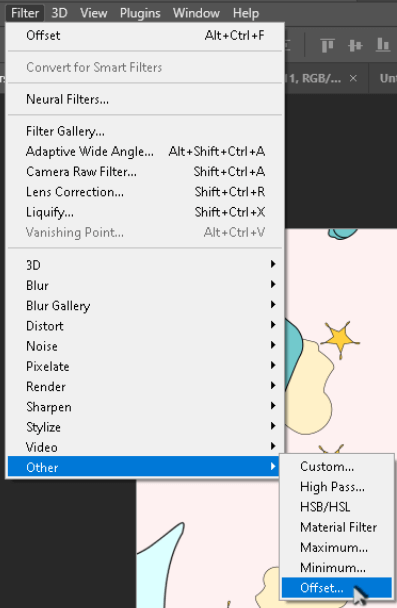Open the Plugins menu
The width and height of the screenshot is (397, 608).
(x=140, y=13)
